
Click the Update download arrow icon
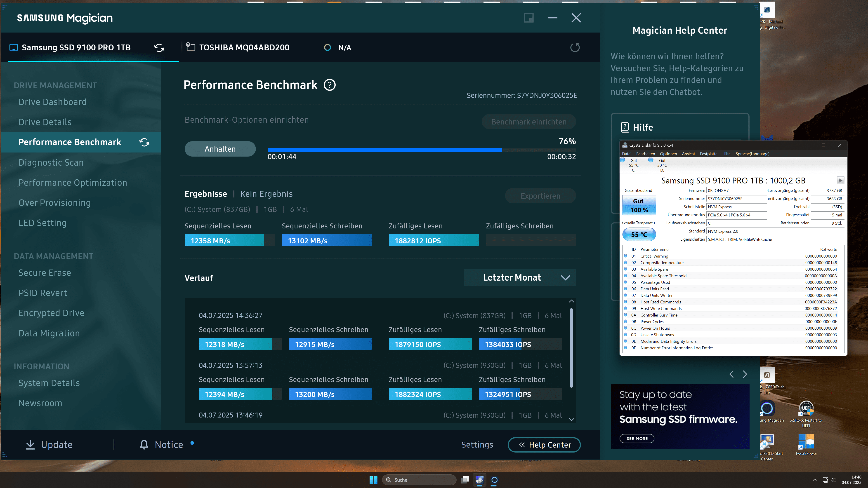[30, 445]
